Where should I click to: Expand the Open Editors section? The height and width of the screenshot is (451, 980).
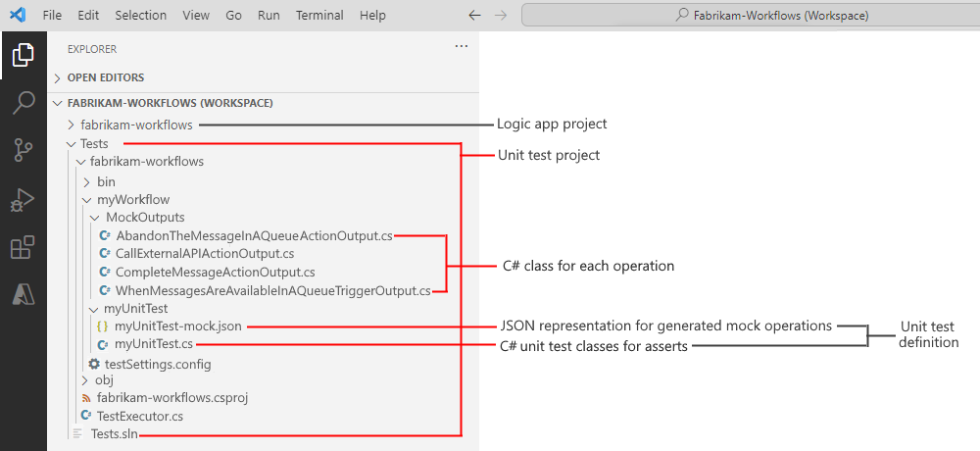105,77
